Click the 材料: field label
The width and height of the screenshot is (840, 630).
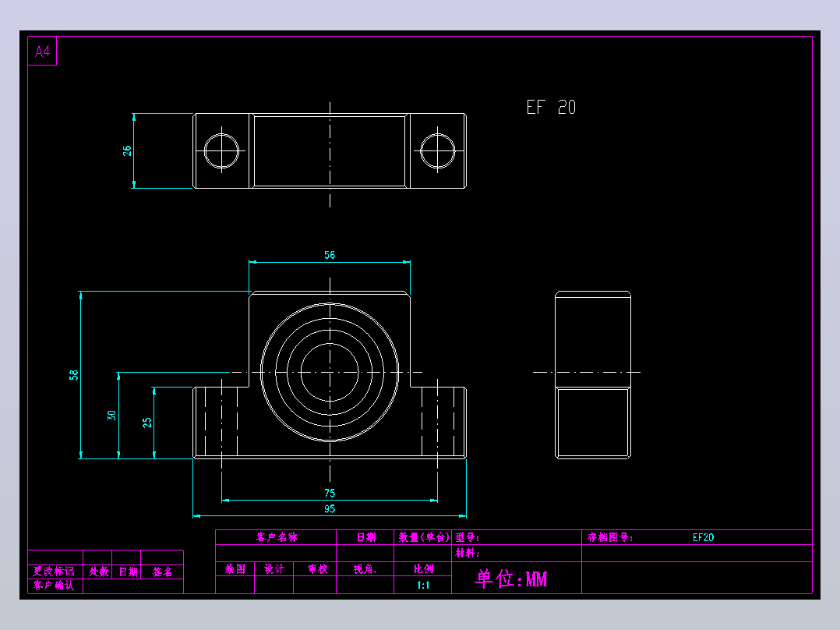(x=468, y=553)
